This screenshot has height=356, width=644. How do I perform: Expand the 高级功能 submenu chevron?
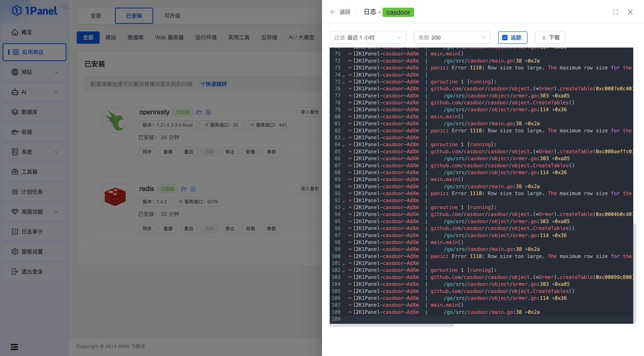[56, 212]
